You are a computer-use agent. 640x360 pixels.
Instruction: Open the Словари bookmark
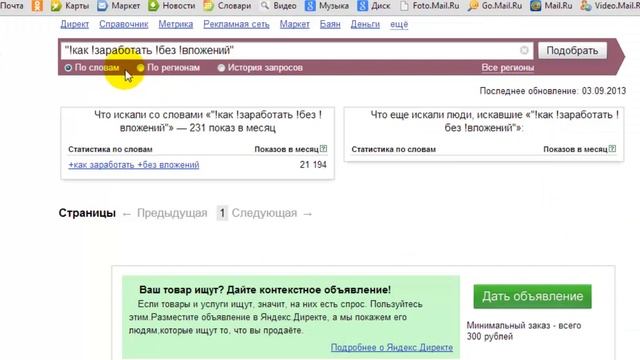coord(227,6)
